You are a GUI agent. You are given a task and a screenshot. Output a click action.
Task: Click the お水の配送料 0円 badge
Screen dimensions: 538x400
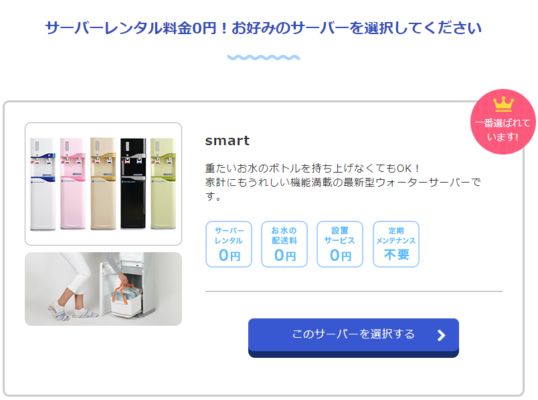[284, 244]
